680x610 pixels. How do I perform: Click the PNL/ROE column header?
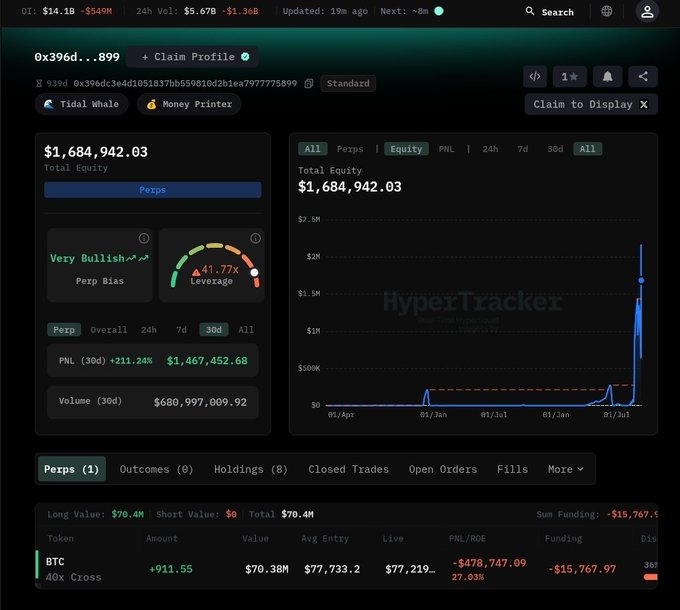click(x=467, y=538)
